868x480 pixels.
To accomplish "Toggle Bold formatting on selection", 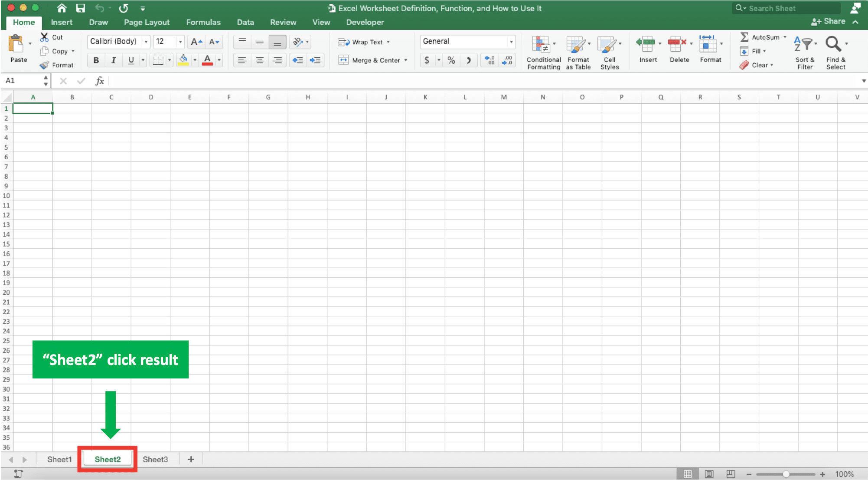I will pos(96,60).
